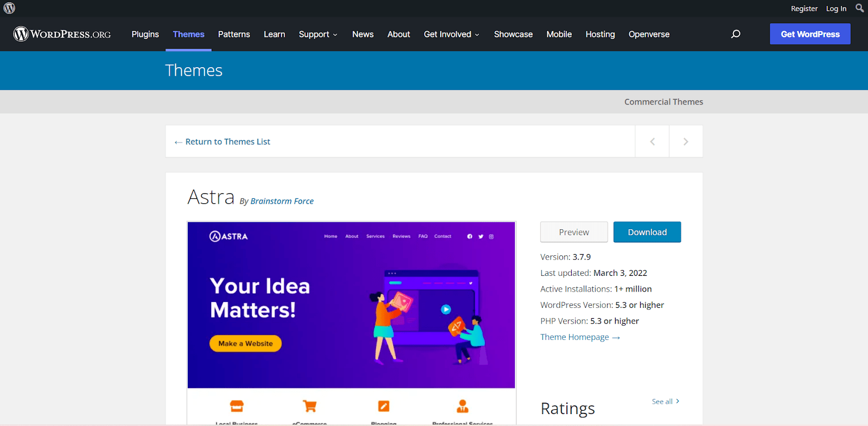868x426 pixels.
Task: Open the Theme Homepage link
Action: (x=580, y=337)
